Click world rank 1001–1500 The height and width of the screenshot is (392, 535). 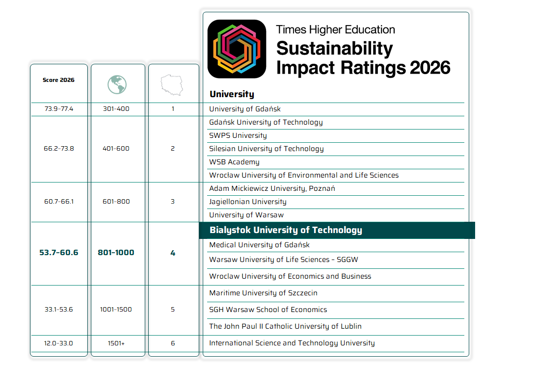coord(116,310)
